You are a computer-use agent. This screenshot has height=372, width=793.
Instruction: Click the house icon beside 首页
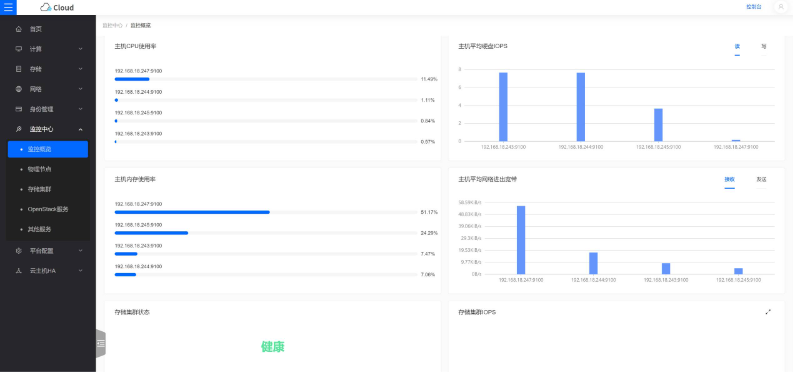pos(19,29)
